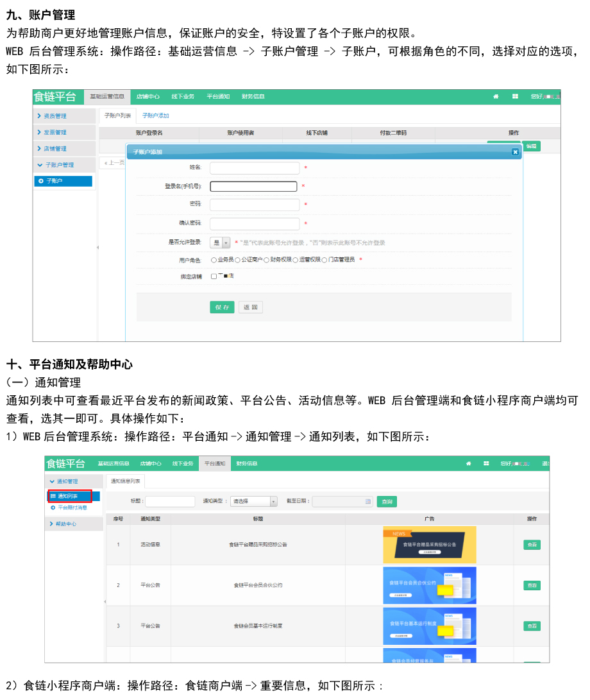The width and height of the screenshot is (590, 700).
Task: Open the 通知类型 请选择 dropdown
Action: 254,502
